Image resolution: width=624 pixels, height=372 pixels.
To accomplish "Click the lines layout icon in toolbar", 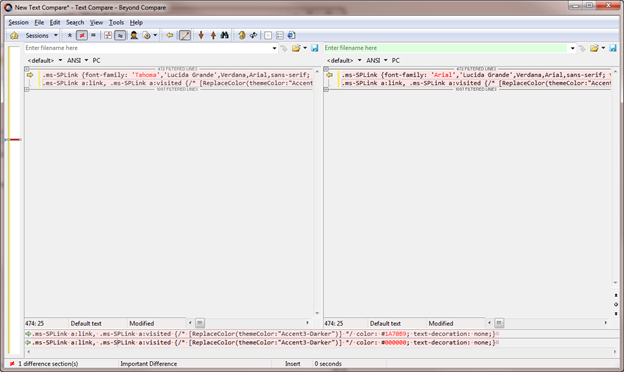I will click(280, 35).
